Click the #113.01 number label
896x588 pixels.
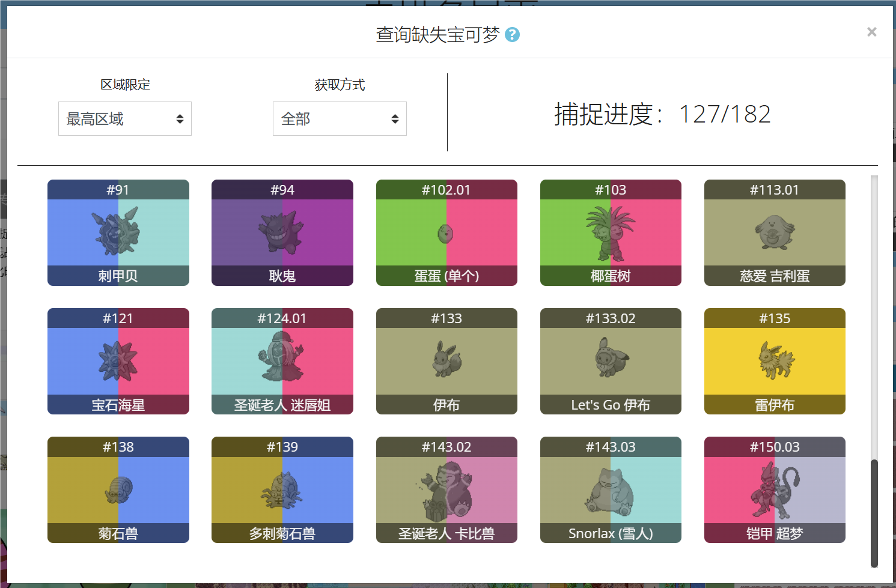[x=775, y=190]
